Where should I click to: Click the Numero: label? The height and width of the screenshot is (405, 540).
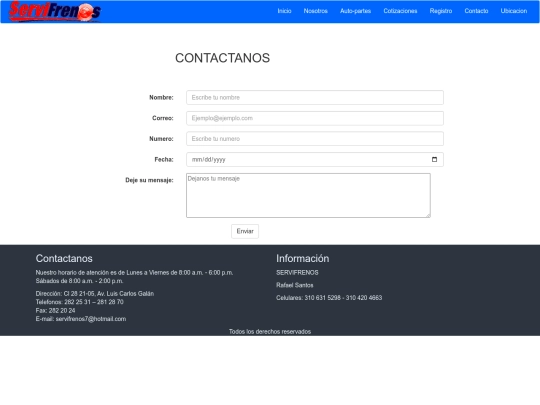[x=161, y=139]
